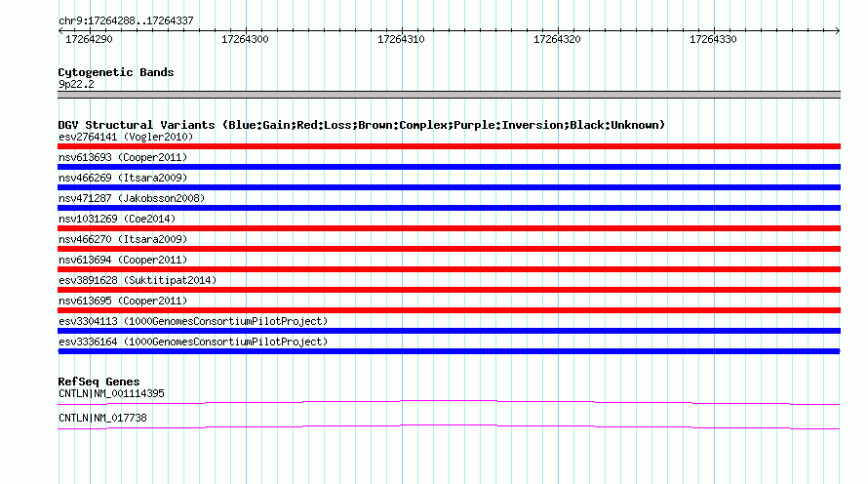This screenshot has width=868, height=484.
Task: Click the blue bar under nsv466269
Action: 449,187
